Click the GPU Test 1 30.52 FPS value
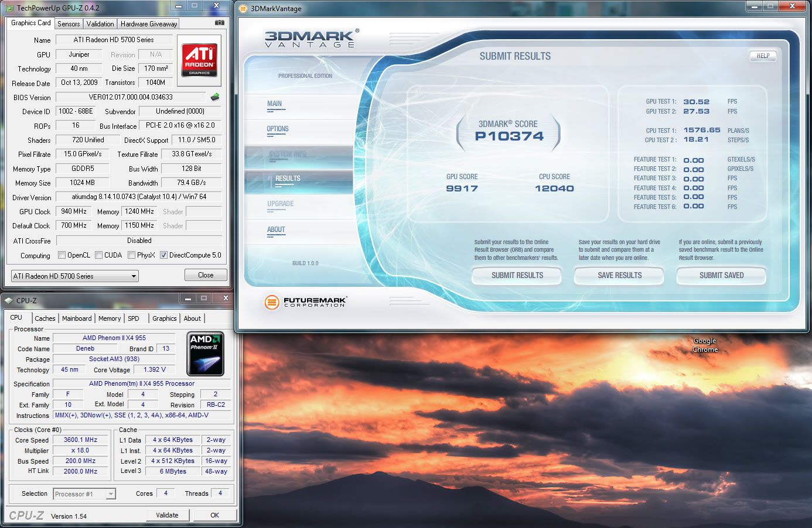Screen dimensions: 812x528 696,101
